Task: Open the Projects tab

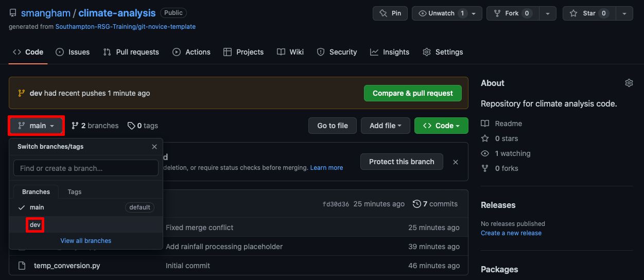Action: (243, 52)
